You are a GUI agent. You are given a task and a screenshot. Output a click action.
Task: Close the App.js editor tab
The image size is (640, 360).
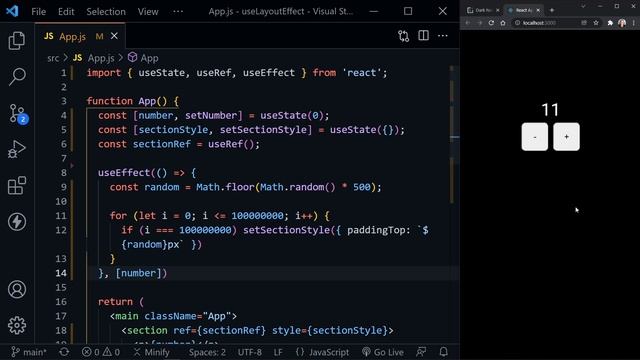pos(114,36)
